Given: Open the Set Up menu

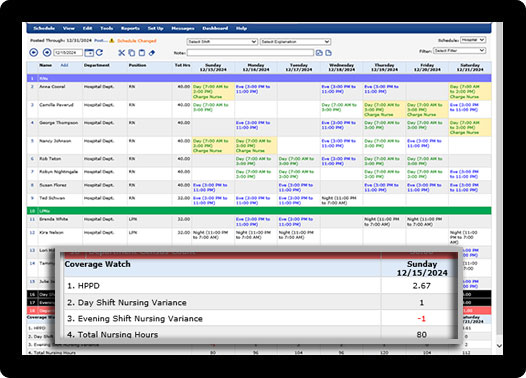Looking at the screenshot, I should pos(156,28).
